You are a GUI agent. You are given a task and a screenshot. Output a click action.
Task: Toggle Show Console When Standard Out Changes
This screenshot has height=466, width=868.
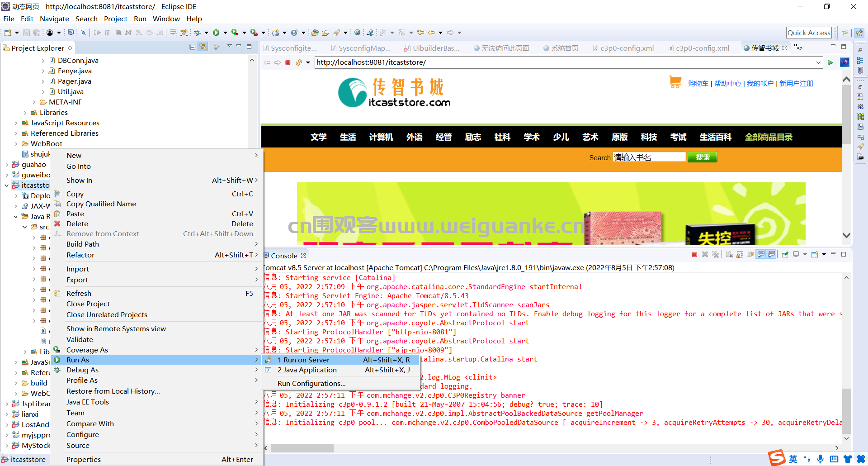(x=761, y=255)
